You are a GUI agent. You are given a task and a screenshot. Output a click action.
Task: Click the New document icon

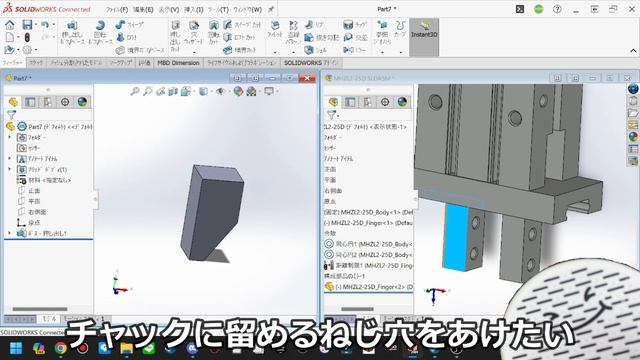tap(10, 38)
